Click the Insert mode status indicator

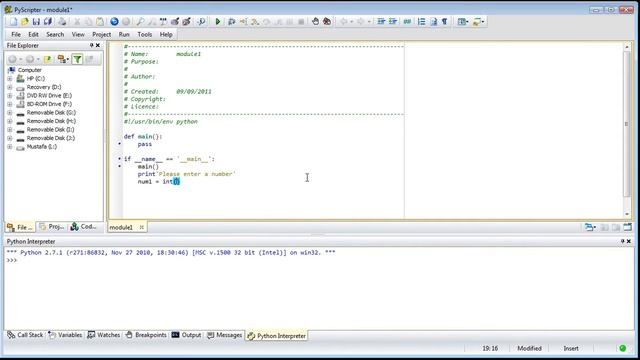point(571,348)
